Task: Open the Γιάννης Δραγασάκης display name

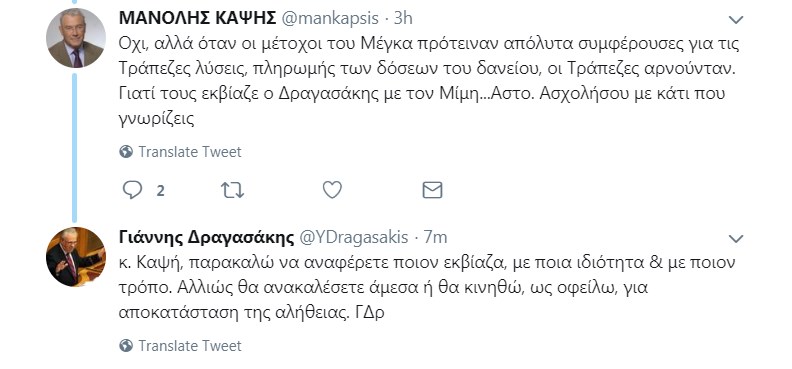Action: tap(207, 237)
